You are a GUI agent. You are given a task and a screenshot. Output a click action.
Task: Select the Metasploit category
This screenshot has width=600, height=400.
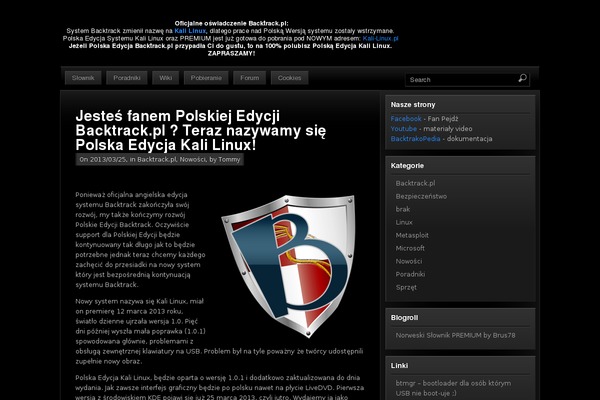click(412, 235)
